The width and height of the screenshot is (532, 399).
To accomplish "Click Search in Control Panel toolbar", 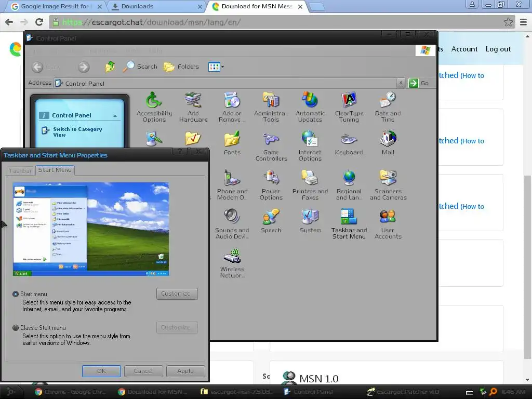I will click(x=140, y=66).
